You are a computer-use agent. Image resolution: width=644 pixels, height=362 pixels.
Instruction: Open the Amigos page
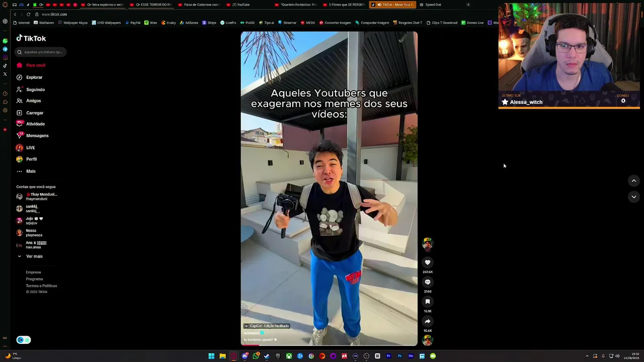point(29,101)
